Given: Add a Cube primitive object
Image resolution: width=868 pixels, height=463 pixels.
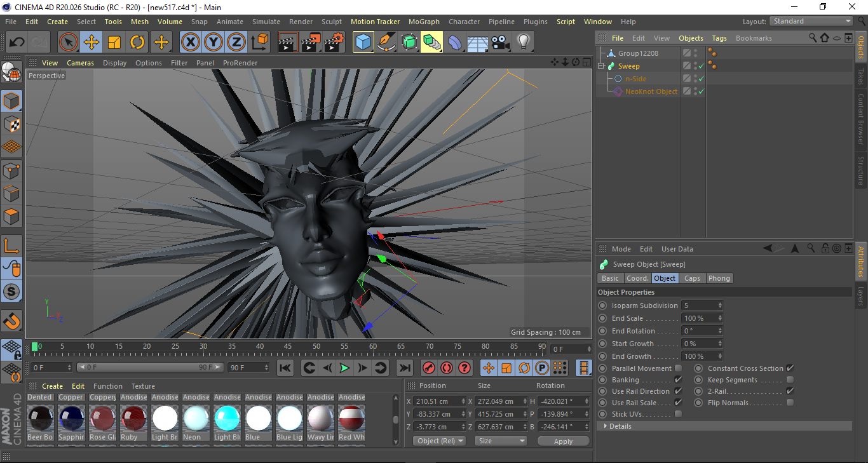Looking at the screenshot, I should [x=363, y=43].
